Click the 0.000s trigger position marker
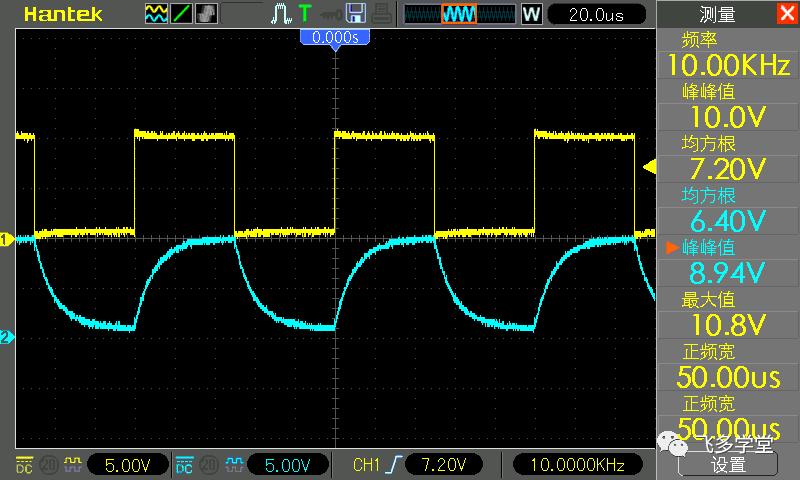This screenshot has height=480, width=800. click(335, 38)
